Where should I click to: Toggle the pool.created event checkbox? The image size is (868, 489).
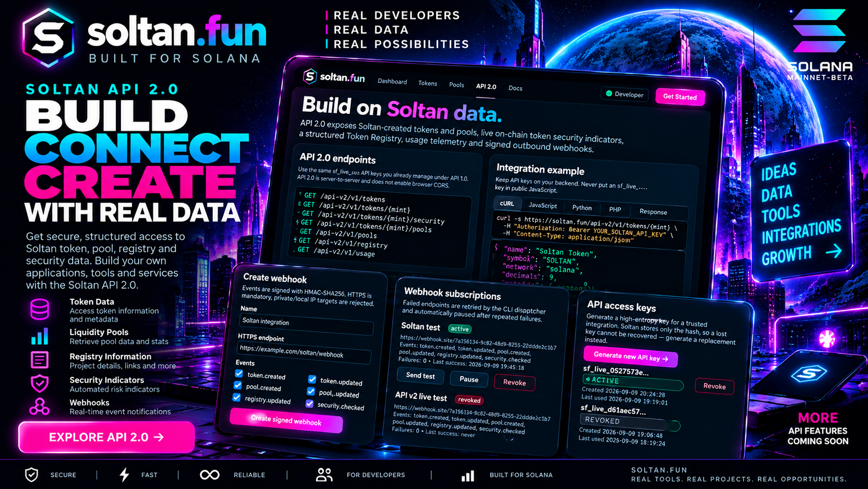[x=238, y=385]
